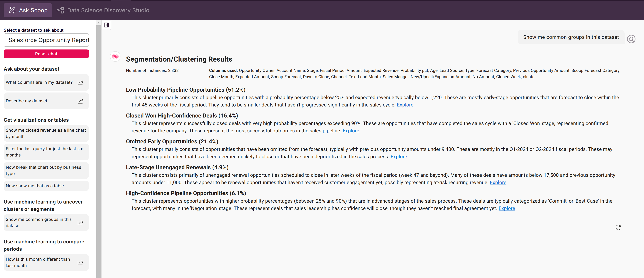Click send icon beside 'Describe my dataset'
Image resolution: width=644 pixels, height=278 pixels.
(x=80, y=101)
